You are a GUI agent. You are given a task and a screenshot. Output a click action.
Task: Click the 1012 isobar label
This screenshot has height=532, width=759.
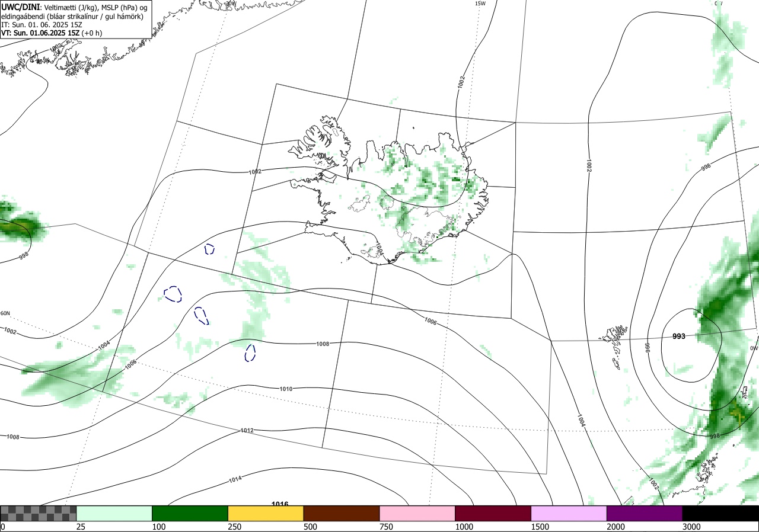click(247, 430)
